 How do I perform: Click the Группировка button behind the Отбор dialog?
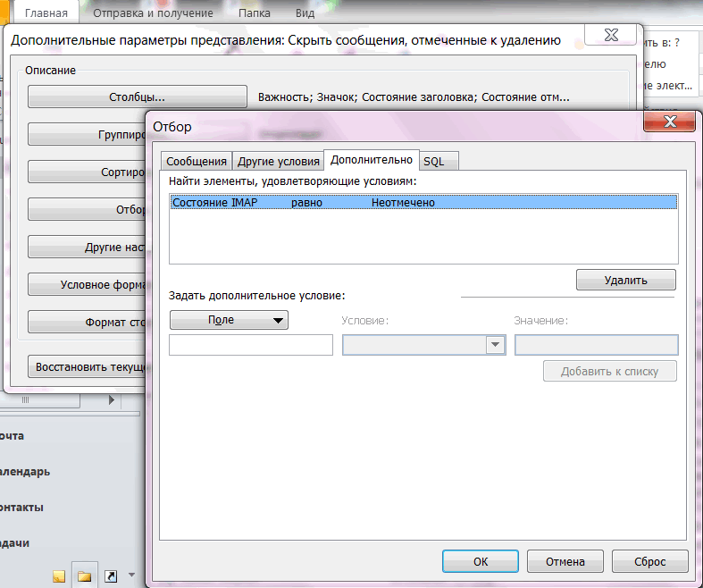pyautogui.click(x=87, y=134)
